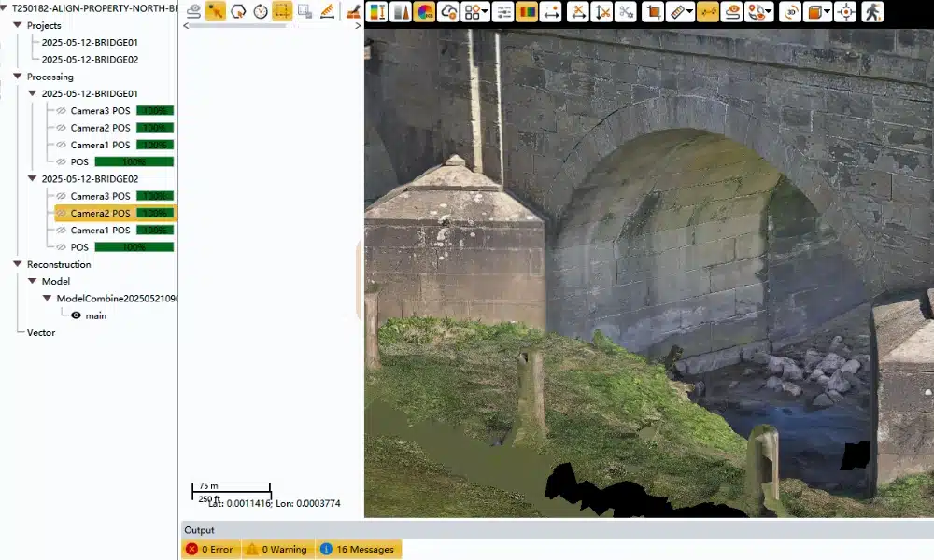Collapse the Reconstruction tree node
The height and width of the screenshot is (560, 934).
[18, 264]
